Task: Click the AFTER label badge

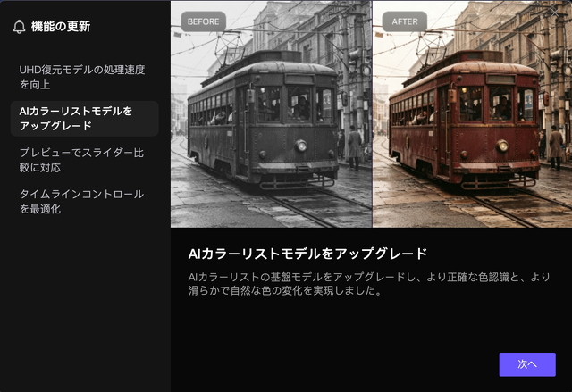Action: [405, 21]
